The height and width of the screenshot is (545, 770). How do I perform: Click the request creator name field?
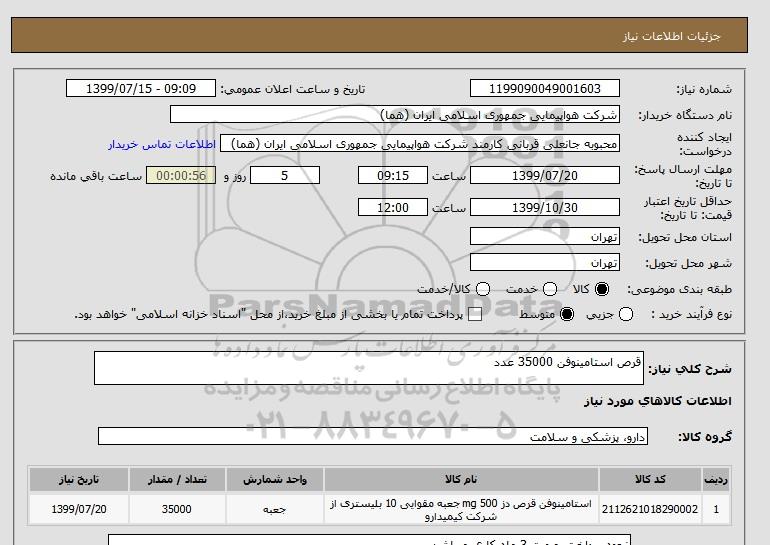[x=420, y=144]
